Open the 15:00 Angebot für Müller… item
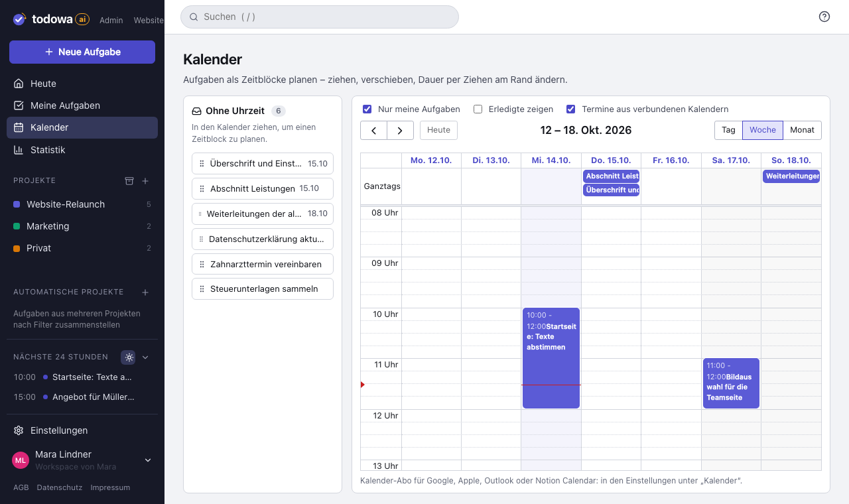 click(82, 397)
